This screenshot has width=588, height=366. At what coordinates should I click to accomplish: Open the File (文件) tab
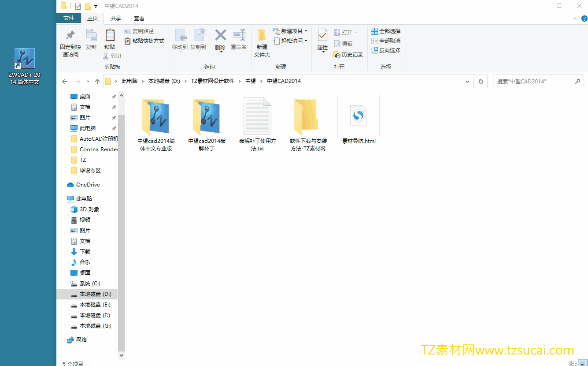pyautogui.click(x=69, y=18)
